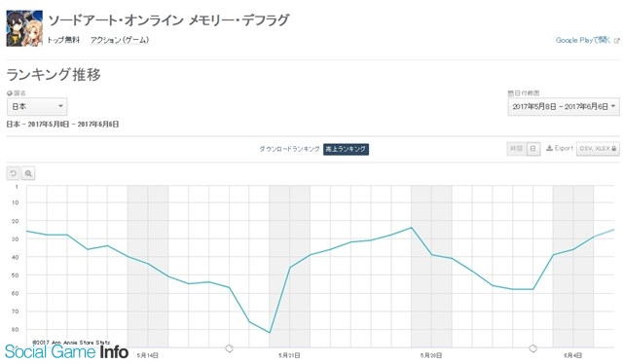623x364 pixels.
Task: Expand the date range 2017年5月8日 dropdown
Action: (564, 106)
